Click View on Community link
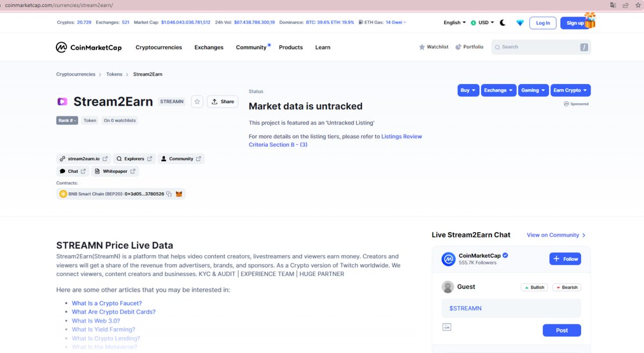Viewport: 644px width, 353px height. (556, 235)
